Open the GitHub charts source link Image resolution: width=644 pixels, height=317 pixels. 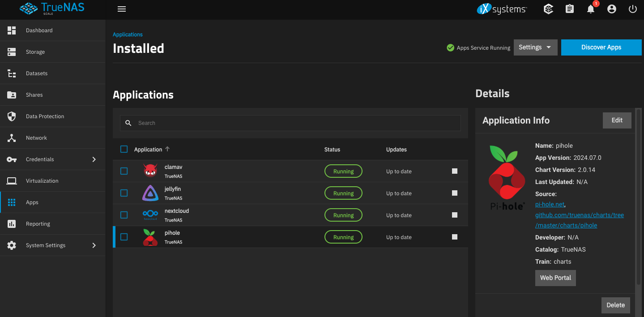point(580,220)
